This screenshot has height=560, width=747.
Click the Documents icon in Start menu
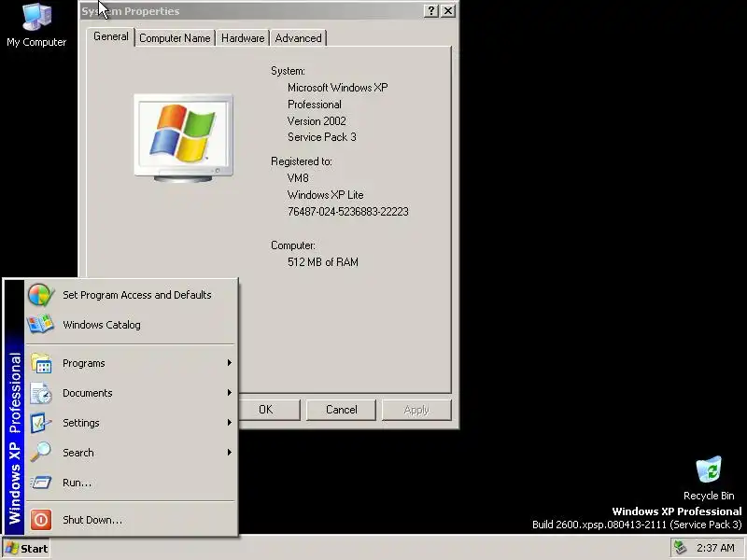tap(41, 393)
